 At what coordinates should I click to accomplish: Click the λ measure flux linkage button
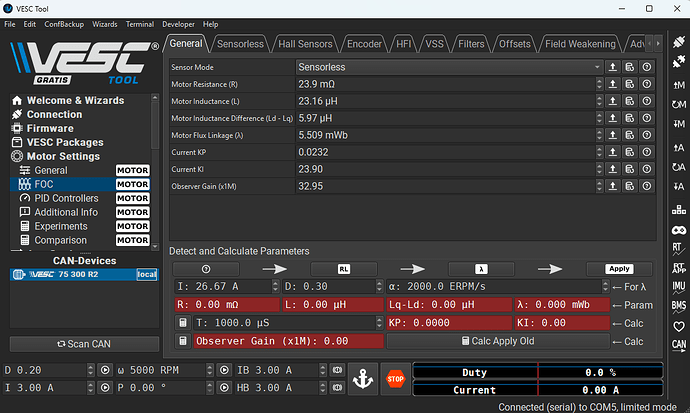click(x=481, y=269)
